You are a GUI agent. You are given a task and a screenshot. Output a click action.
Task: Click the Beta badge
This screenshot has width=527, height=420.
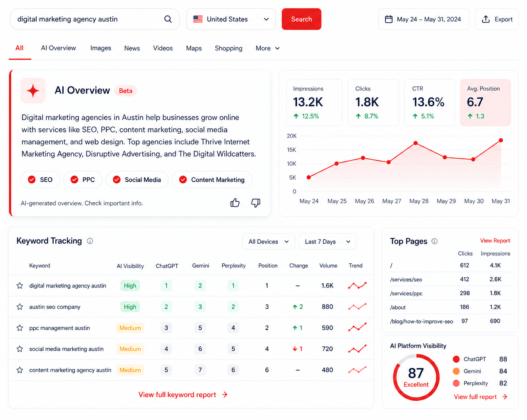pyautogui.click(x=125, y=91)
